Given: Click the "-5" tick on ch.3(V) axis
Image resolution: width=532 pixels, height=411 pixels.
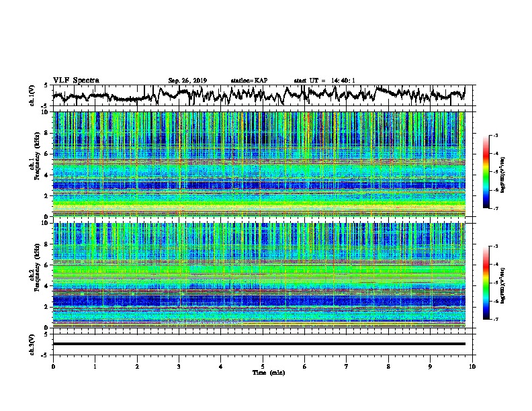Looking at the screenshot, I should (44, 355).
